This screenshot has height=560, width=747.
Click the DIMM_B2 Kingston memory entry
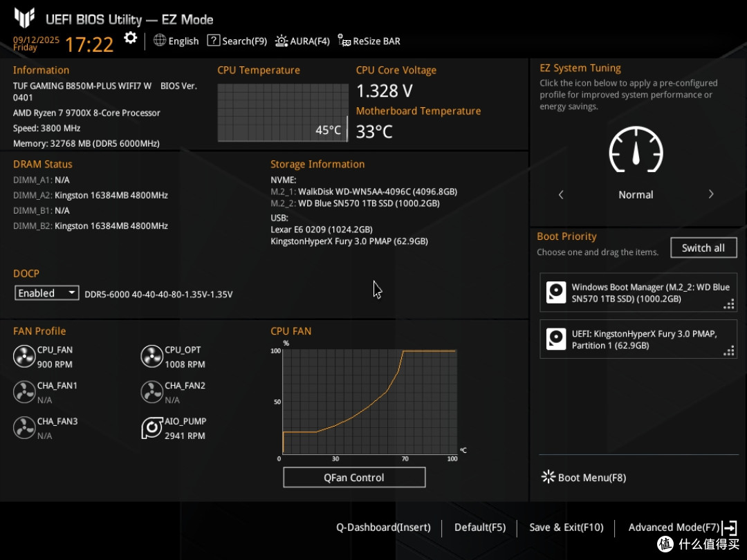(x=91, y=225)
